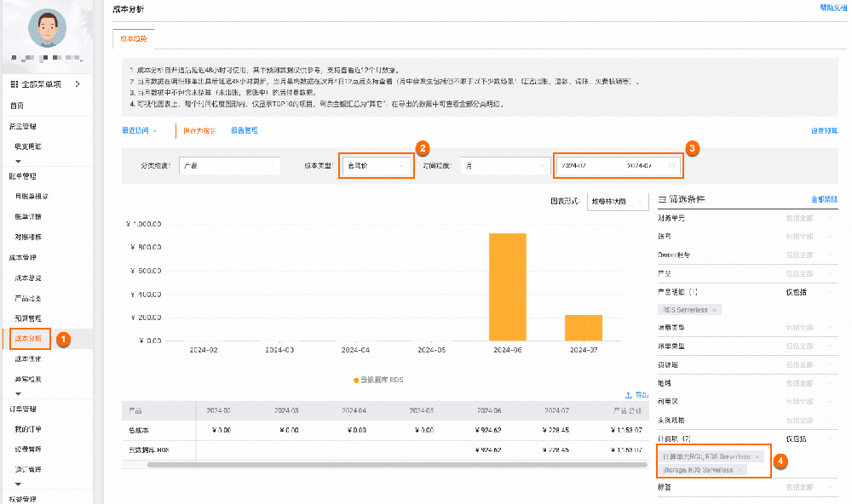Expand the 最近访问 dropdown
The width and height of the screenshot is (852, 504).
140,131
